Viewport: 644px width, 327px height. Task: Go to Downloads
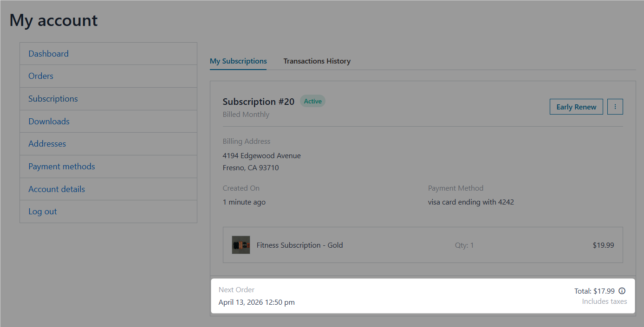(49, 121)
